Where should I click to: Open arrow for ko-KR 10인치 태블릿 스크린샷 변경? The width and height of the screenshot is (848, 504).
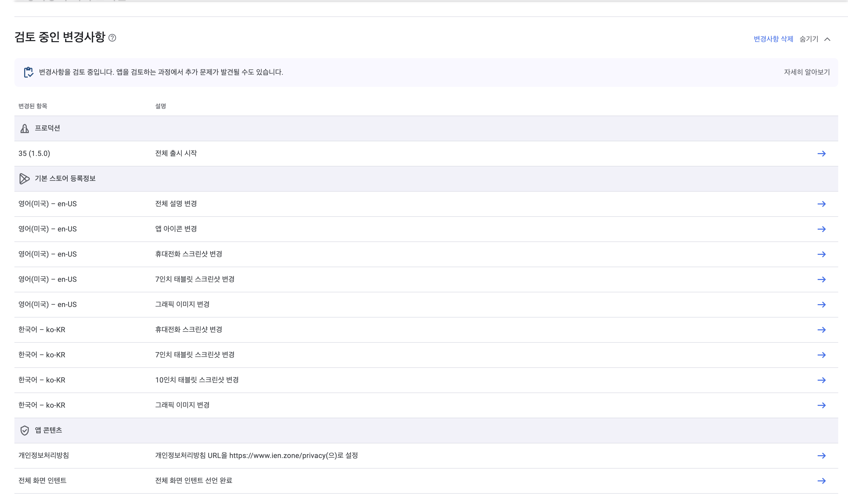[x=821, y=380]
